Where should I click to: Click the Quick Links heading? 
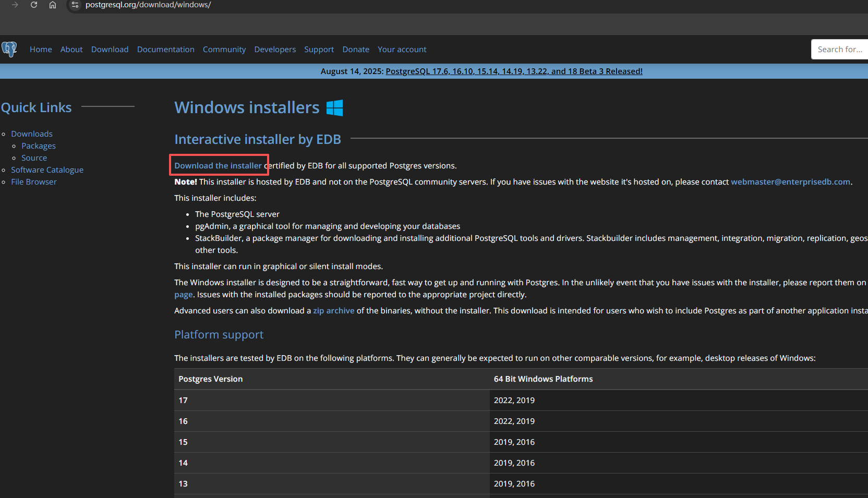pyautogui.click(x=37, y=107)
